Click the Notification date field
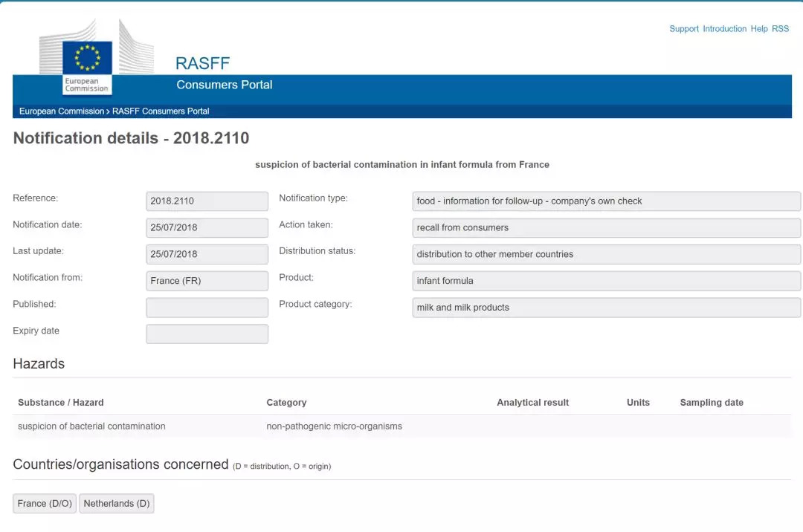This screenshot has height=532, width=803. (207, 227)
